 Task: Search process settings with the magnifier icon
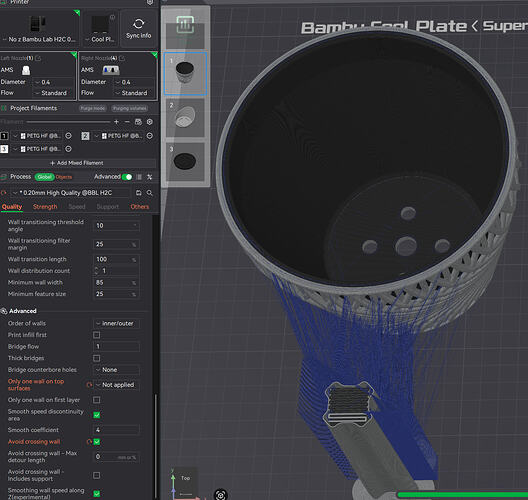(150, 193)
